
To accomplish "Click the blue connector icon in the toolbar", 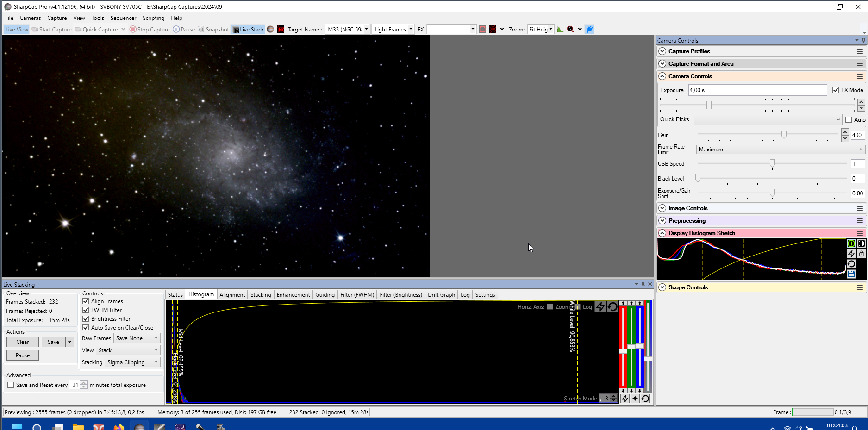I will pos(589,29).
